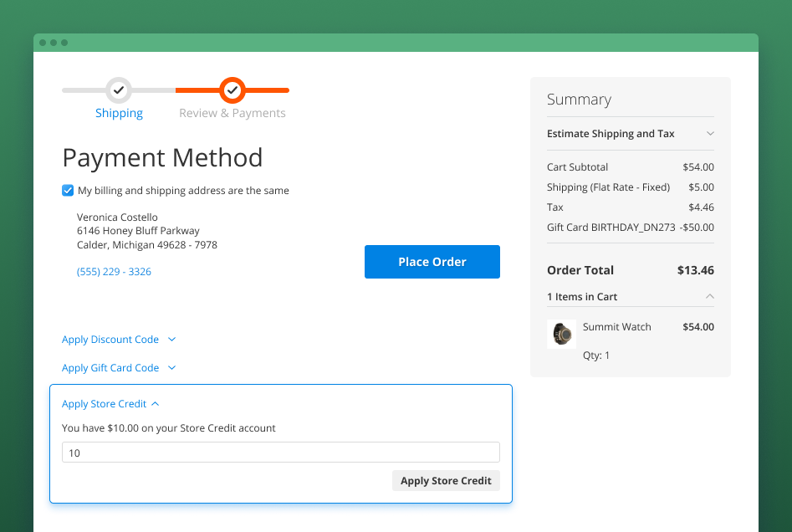The image size is (792, 532).
Task: Open the Apply Store Credit link
Action: point(103,403)
